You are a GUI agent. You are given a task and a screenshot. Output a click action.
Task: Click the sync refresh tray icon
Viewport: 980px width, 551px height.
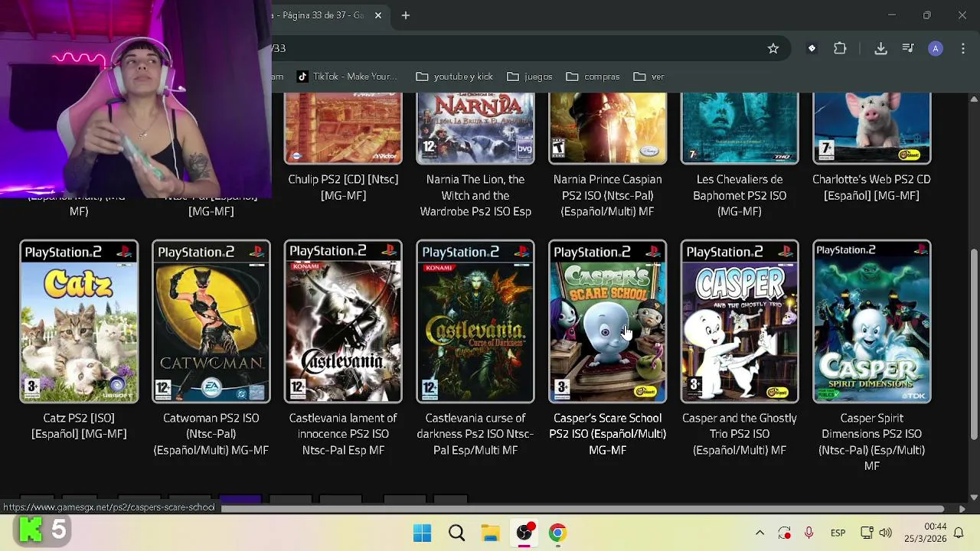[x=784, y=533]
